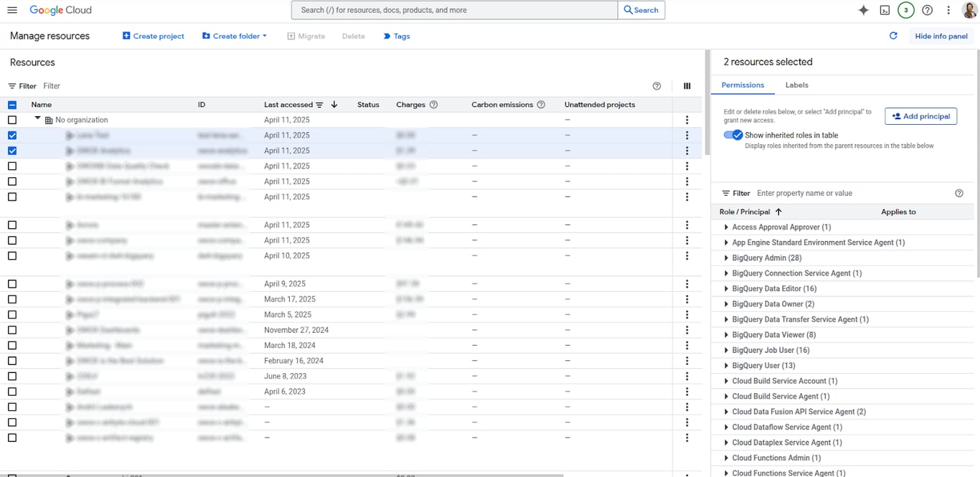Open Tags for selected resources
Viewport: 980px width, 477px height.
point(397,36)
